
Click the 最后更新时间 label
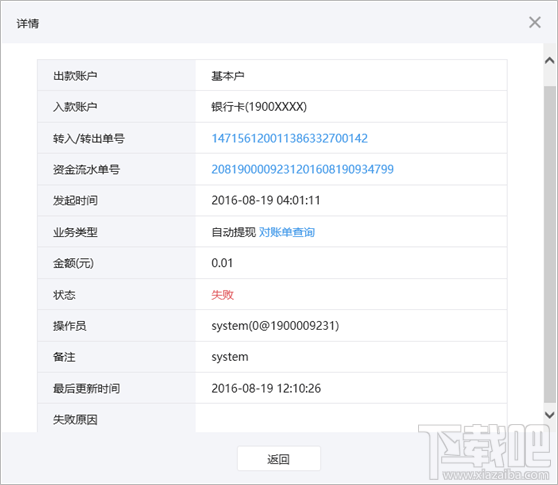tap(86, 389)
